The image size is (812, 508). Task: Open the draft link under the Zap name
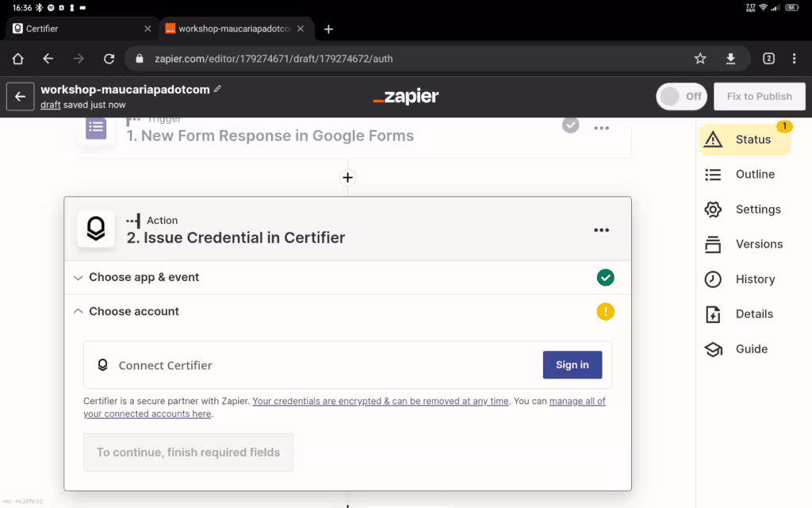pos(50,105)
